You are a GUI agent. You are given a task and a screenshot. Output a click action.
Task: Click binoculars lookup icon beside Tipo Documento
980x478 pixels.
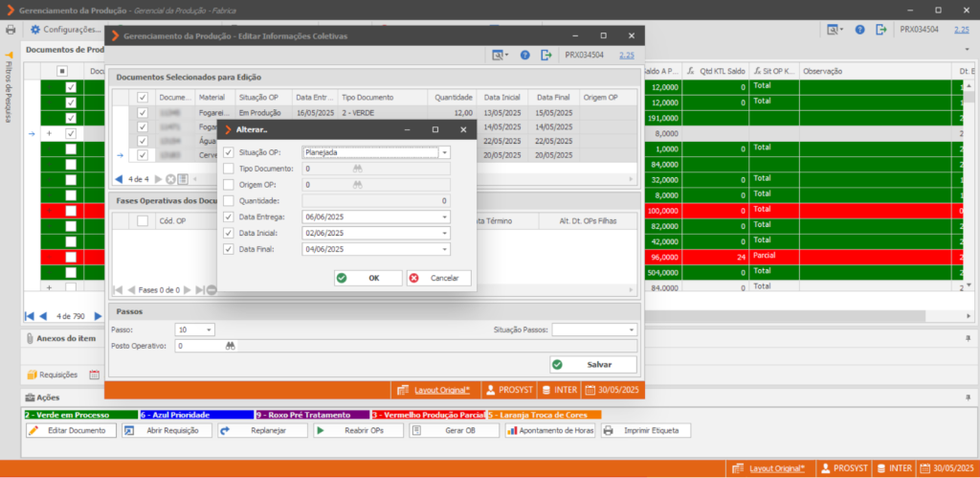click(358, 169)
